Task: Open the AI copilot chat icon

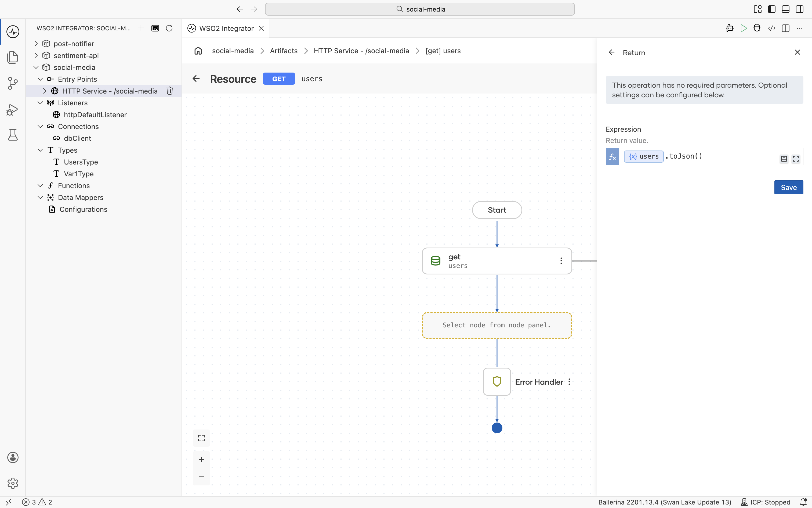Action: [x=730, y=28]
